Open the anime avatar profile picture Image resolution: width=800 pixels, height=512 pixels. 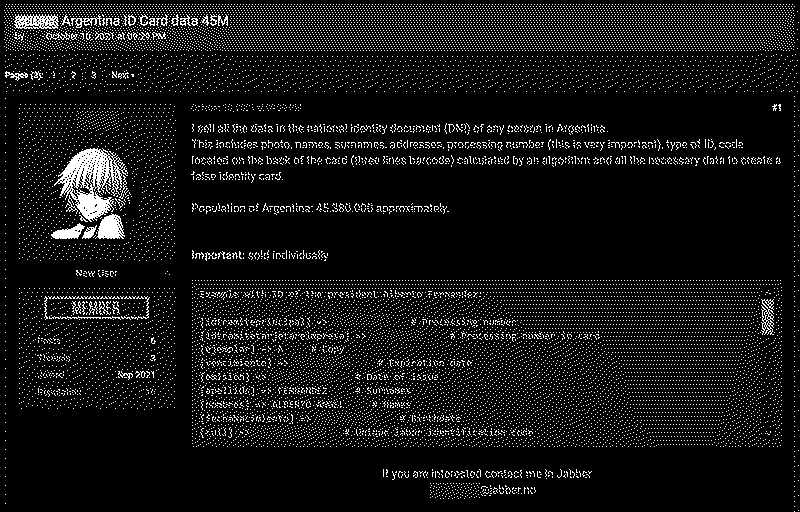(96, 182)
